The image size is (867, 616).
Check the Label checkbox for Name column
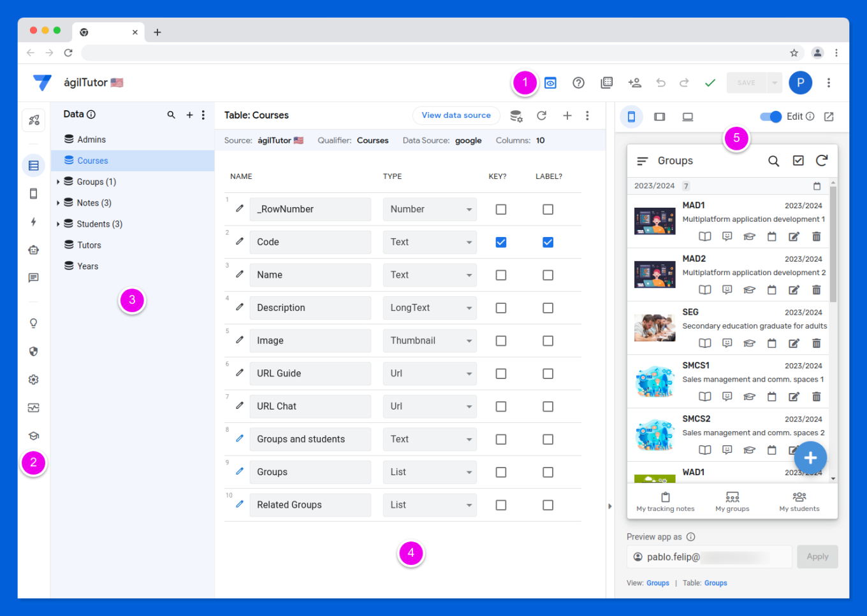[x=548, y=275]
